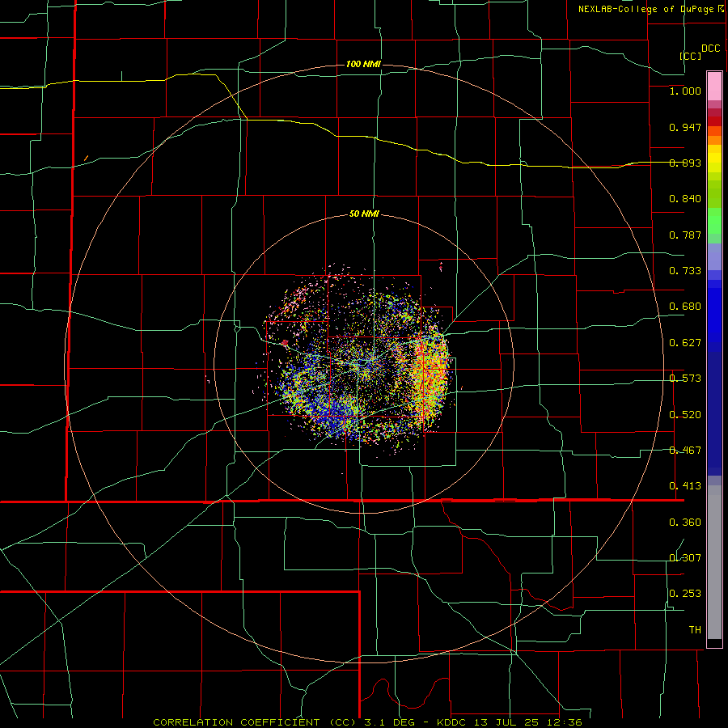Select the 0.467 scale value

click(x=685, y=451)
